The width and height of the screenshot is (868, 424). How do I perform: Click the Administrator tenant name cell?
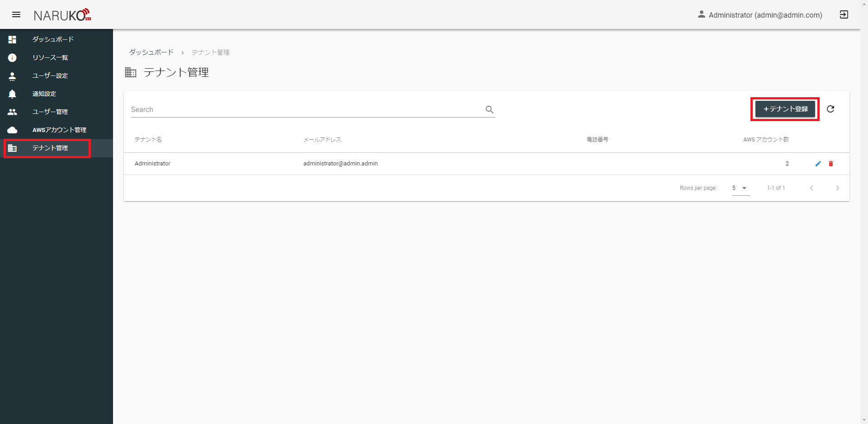(x=152, y=164)
